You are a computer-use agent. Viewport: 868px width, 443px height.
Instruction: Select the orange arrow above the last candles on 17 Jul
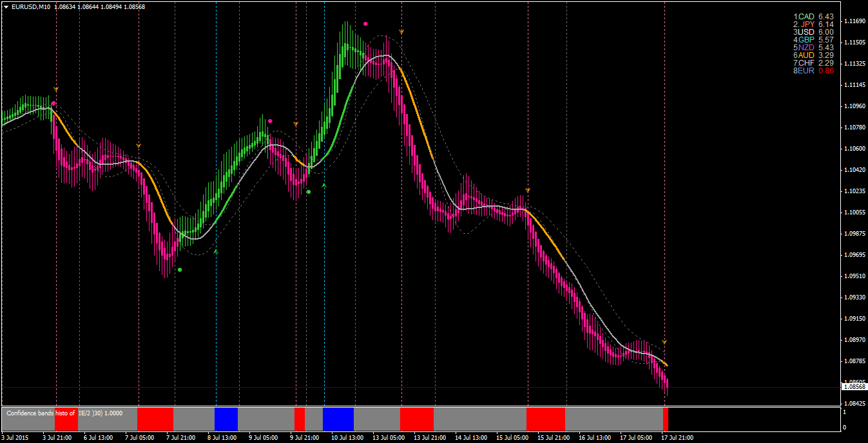click(664, 342)
